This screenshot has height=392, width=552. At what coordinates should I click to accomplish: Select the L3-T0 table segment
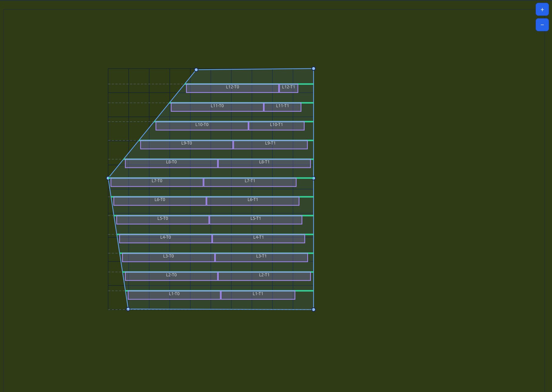168,256
